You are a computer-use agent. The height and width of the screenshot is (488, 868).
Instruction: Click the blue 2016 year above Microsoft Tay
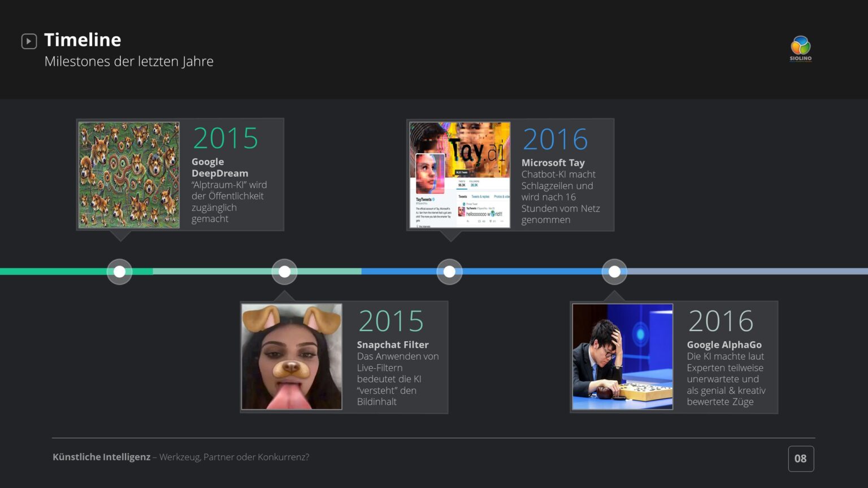click(555, 140)
